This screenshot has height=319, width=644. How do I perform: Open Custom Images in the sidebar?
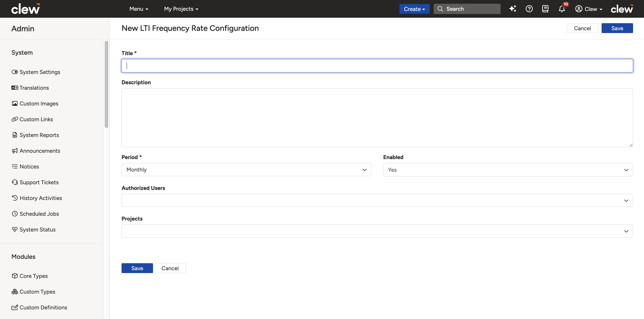pos(39,103)
